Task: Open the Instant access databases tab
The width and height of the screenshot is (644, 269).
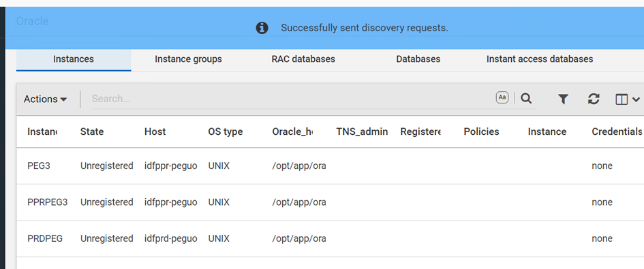Action: point(540,59)
